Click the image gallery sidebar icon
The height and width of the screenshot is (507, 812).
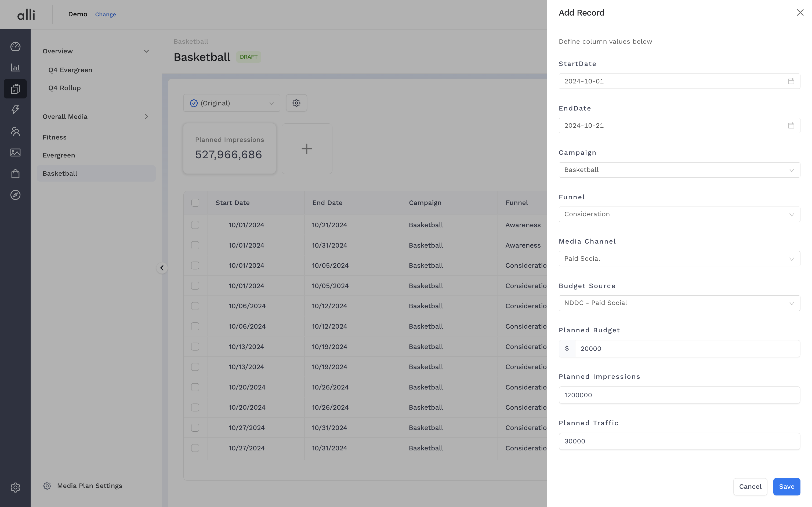[x=15, y=153]
